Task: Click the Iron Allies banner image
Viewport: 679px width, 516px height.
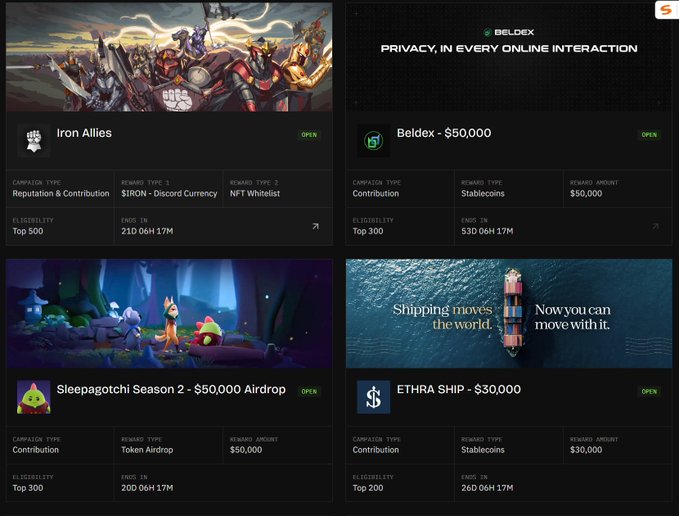Action: (169, 57)
